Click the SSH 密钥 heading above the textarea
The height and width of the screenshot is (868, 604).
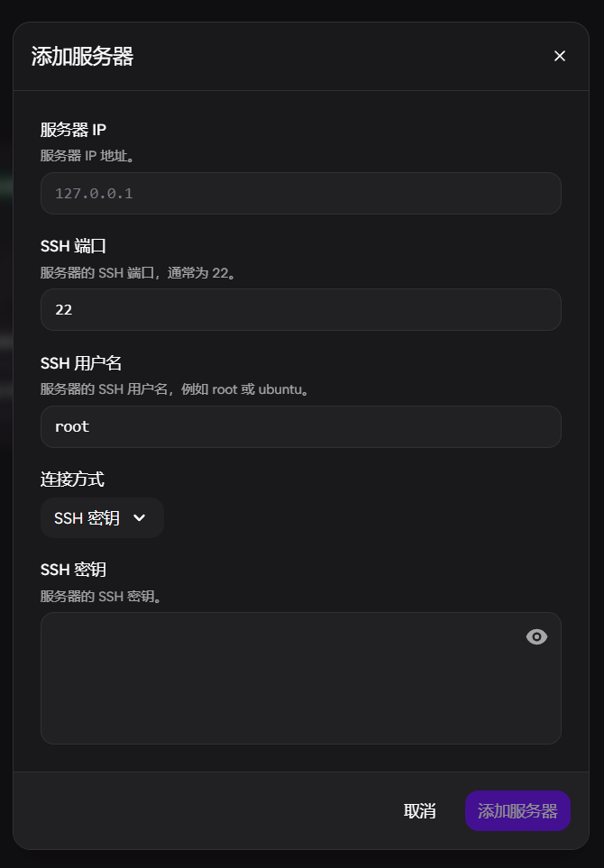click(x=73, y=570)
